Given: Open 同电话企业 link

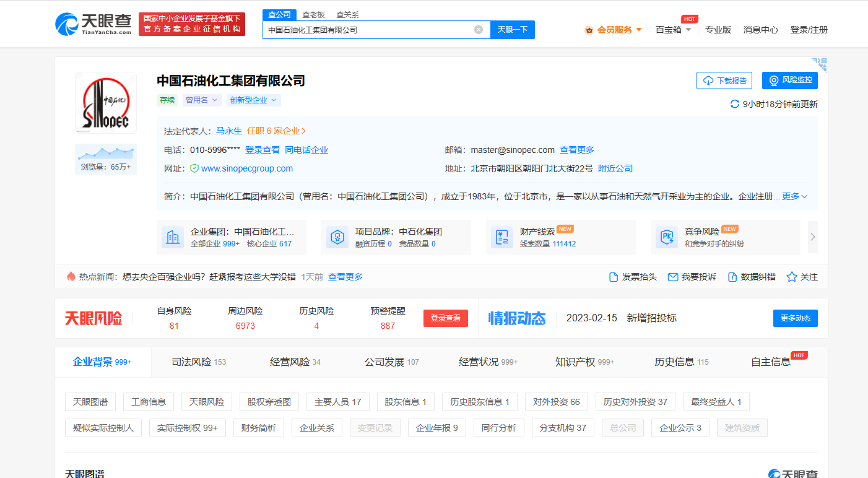Looking at the screenshot, I should (306, 150).
